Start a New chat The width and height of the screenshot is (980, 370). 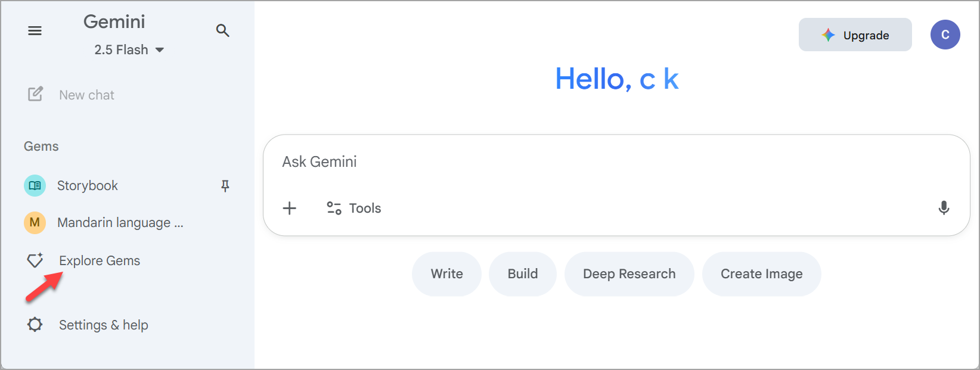(86, 95)
